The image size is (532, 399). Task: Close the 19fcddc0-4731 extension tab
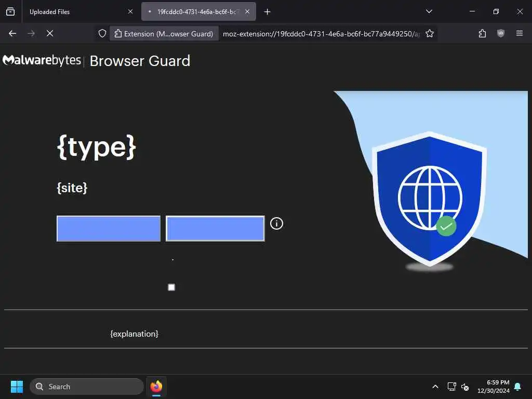(x=247, y=11)
